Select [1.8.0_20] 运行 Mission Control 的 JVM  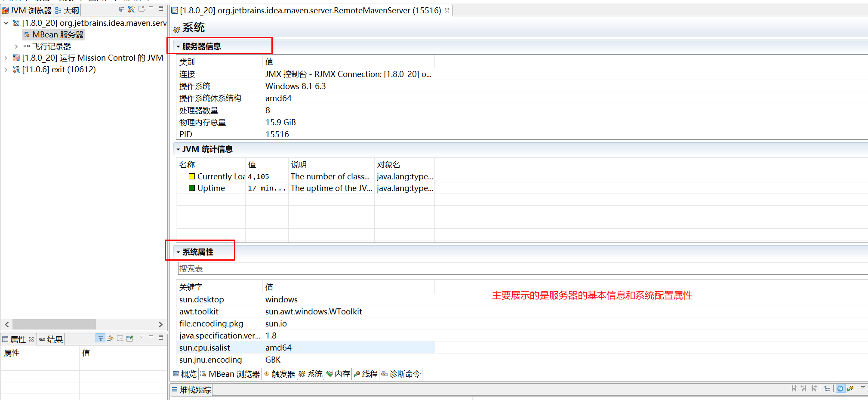click(x=88, y=58)
